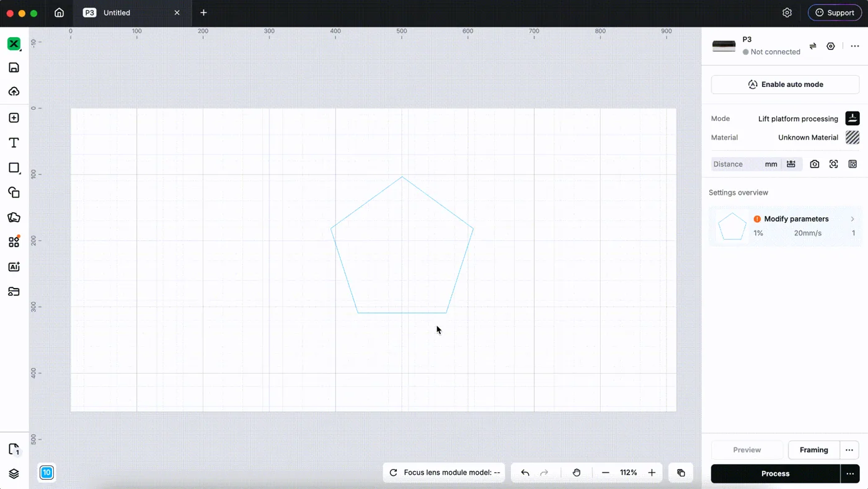Viewport: 868px width, 489px height.
Task: Click the Framing button
Action: (813, 450)
